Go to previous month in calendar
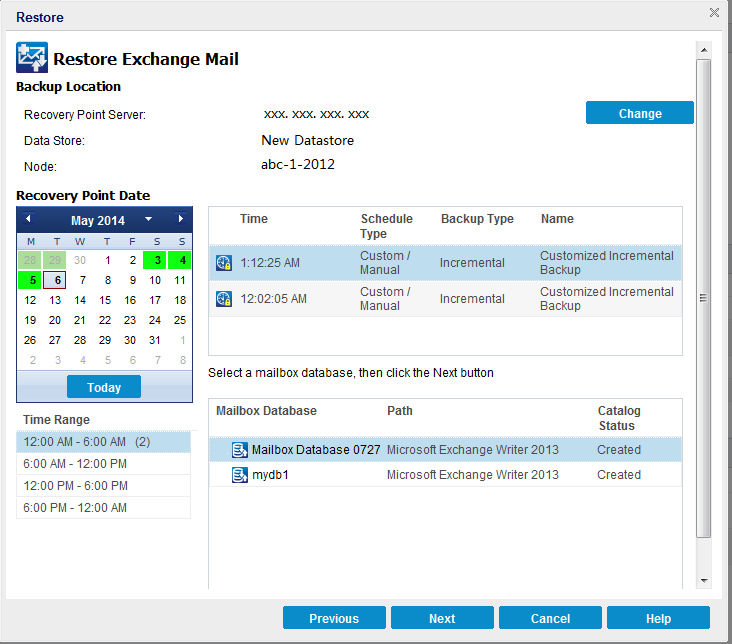Screen dimensions: 732x644 pyautogui.click(x=28, y=219)
